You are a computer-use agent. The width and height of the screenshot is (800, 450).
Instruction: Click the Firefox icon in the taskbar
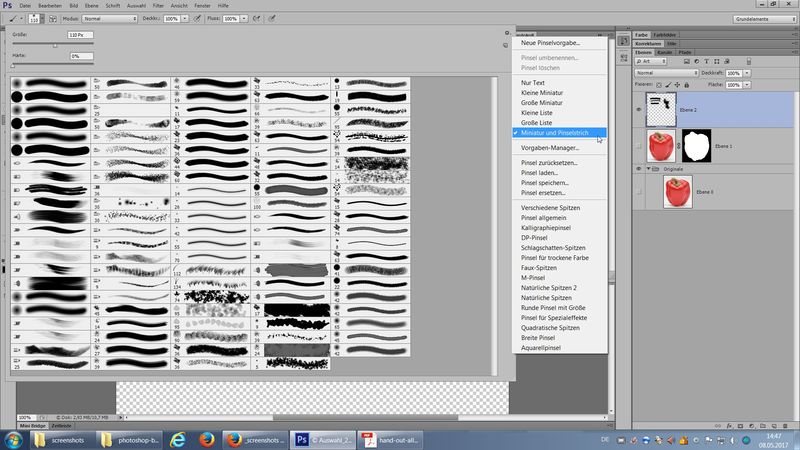[206, 439]
